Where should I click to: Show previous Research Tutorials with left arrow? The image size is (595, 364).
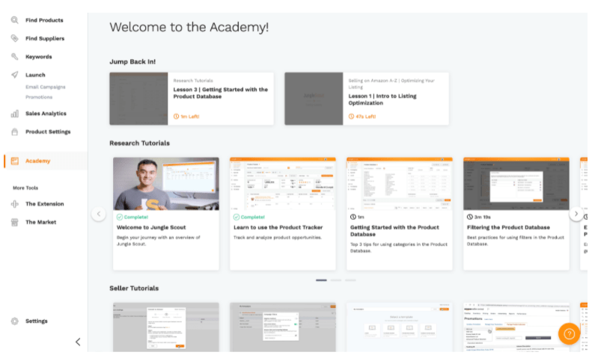tap(99, 214)
